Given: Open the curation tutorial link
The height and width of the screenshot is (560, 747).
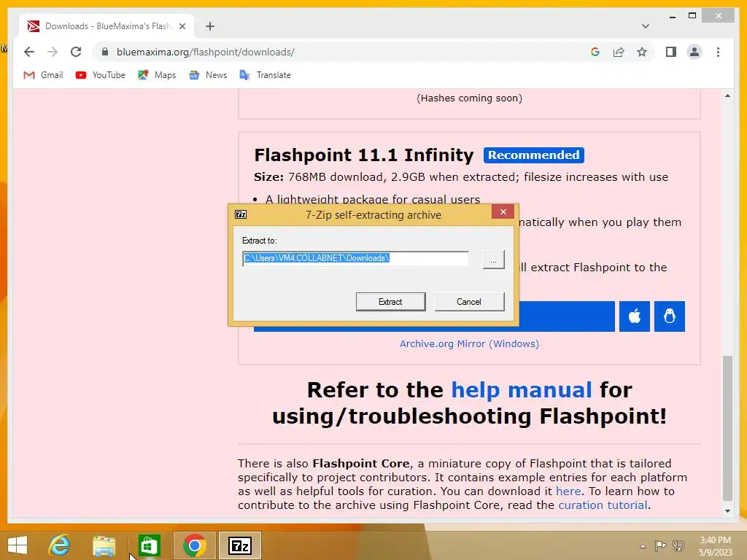Looking at the screenshot, I should point(603,505).
